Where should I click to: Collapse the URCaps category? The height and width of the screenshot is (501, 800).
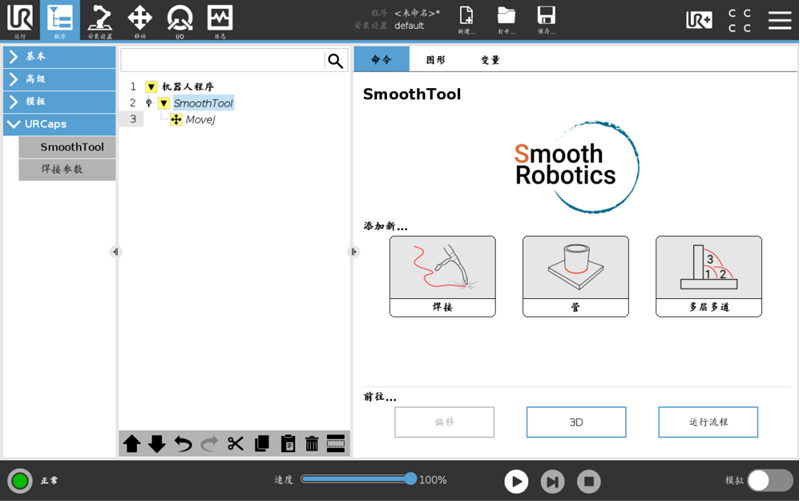click(59, 124)
